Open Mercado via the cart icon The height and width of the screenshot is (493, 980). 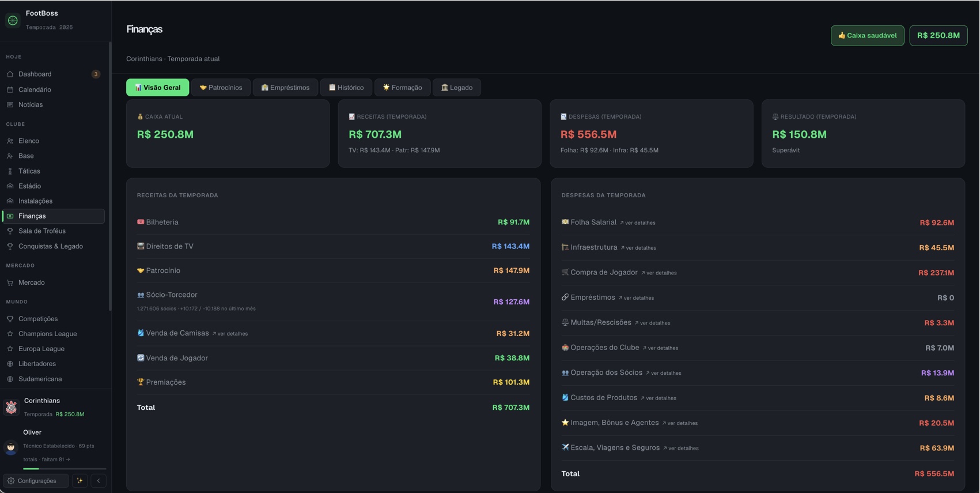coord(10,283)
